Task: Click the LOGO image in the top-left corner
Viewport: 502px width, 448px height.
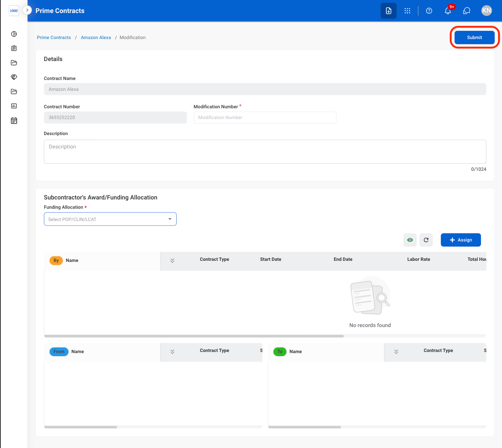Action: pyautogui.click(x=14, y=11)
